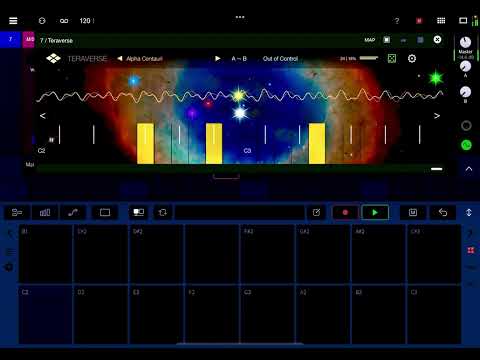Go to next preset with right triangle
The image size is (480, 360).
[218, 59]
